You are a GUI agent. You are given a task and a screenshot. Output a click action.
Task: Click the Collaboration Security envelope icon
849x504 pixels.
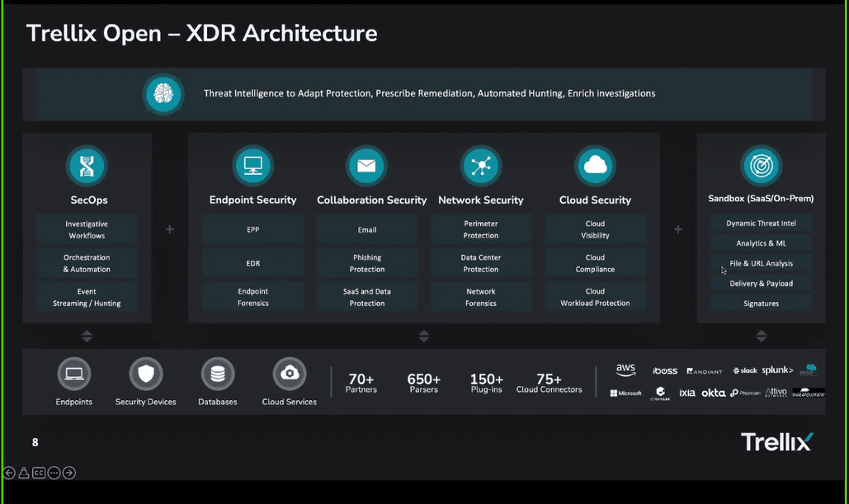point(366,167)
